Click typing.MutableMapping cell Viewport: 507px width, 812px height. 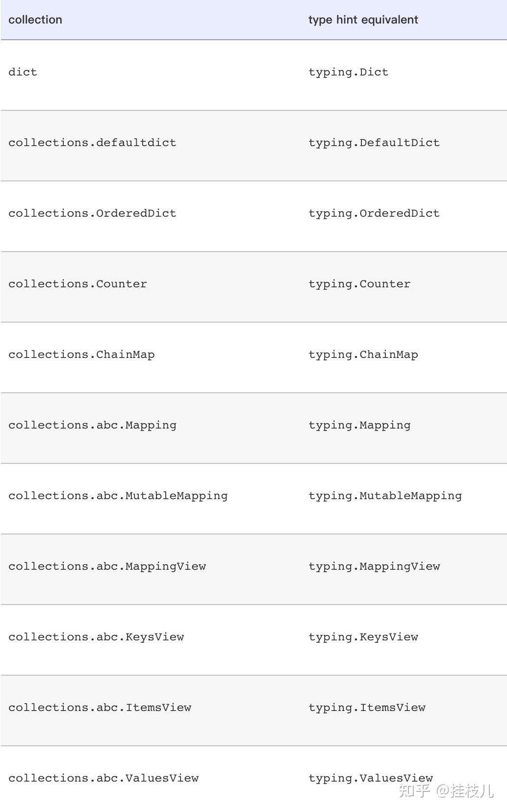pyautogui.click(x=385, y=496)
